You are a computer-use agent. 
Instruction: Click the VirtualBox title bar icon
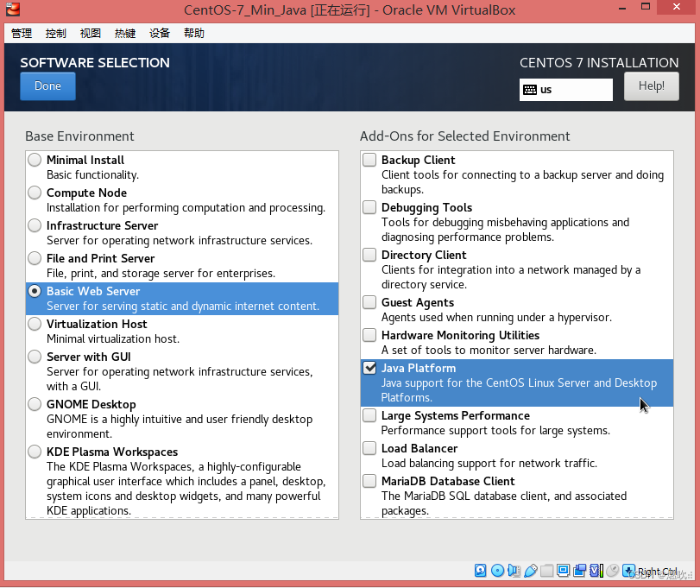tap(12, 9)
